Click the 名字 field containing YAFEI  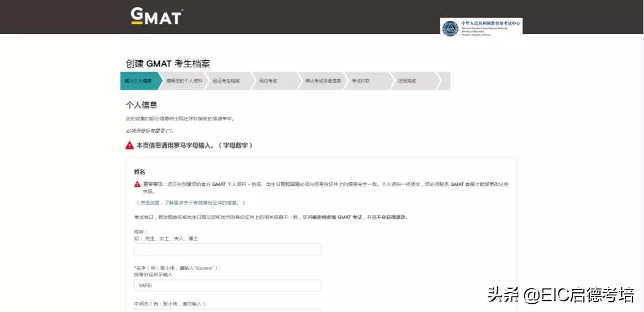(x=228, y=286)
